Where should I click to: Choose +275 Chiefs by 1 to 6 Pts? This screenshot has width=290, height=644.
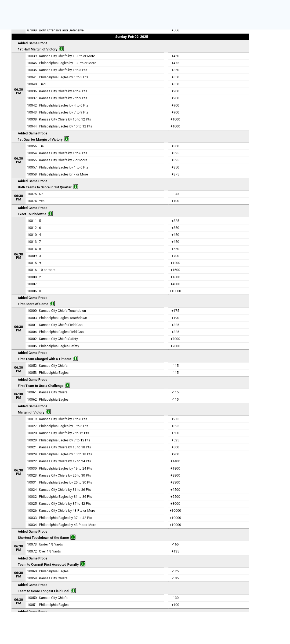(x=175, y=419)
